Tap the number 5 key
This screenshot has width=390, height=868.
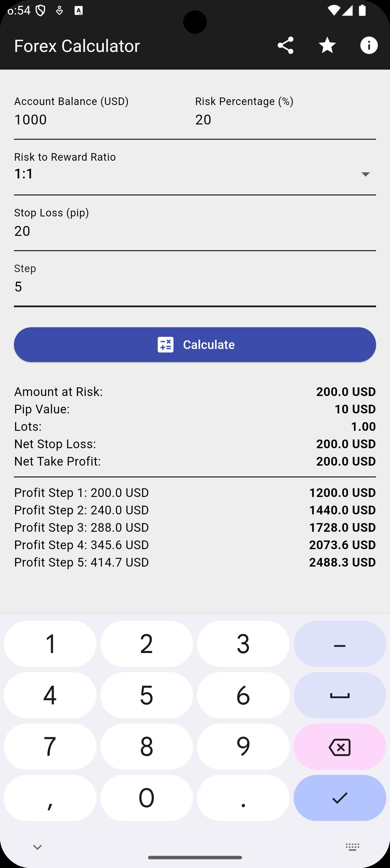click(146, 695)
